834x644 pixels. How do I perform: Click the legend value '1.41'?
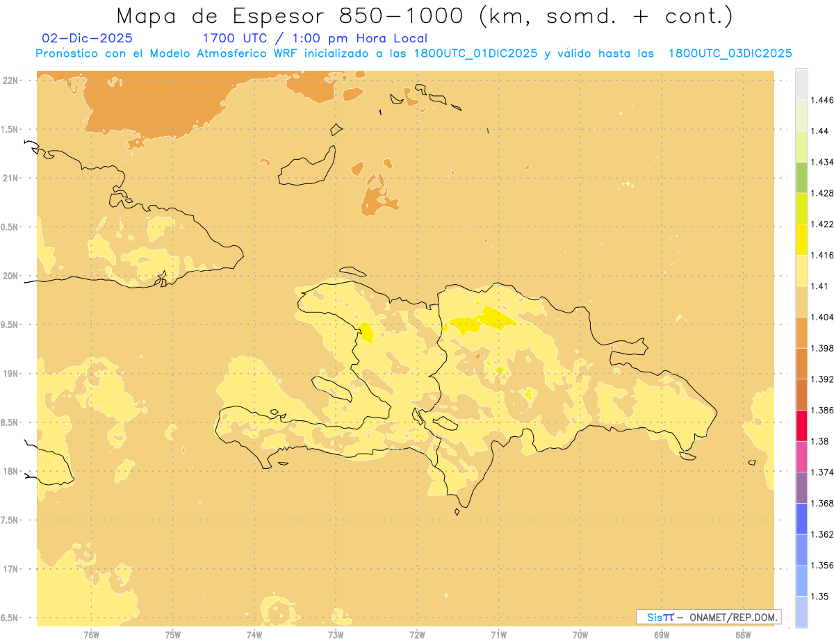point(819,286)
